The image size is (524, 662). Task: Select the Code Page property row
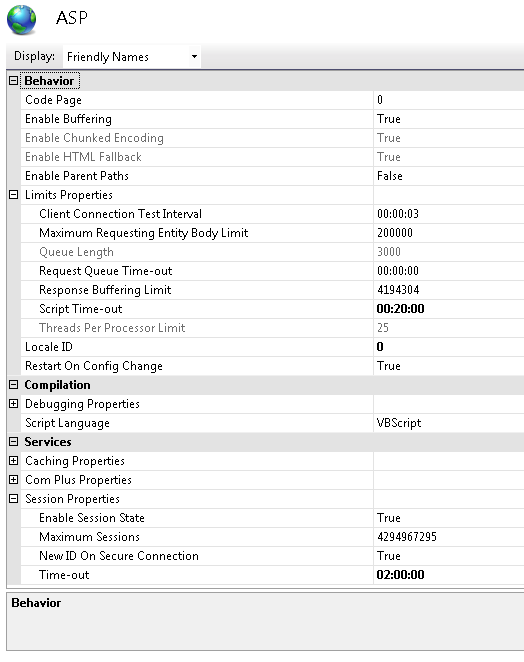pyautogui.click(x=272, y=100)
